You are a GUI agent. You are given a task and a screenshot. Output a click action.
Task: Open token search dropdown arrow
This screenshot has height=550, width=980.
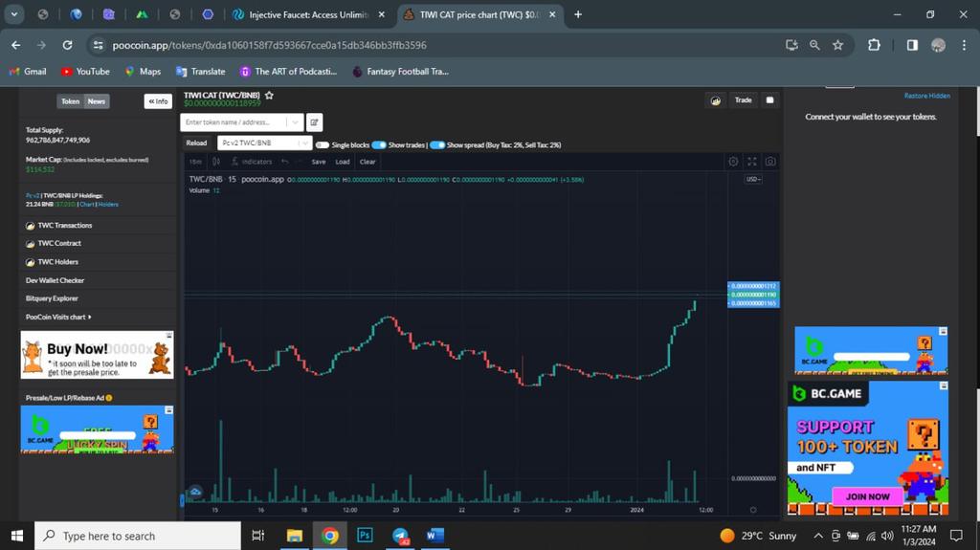(x=295, y=122)
